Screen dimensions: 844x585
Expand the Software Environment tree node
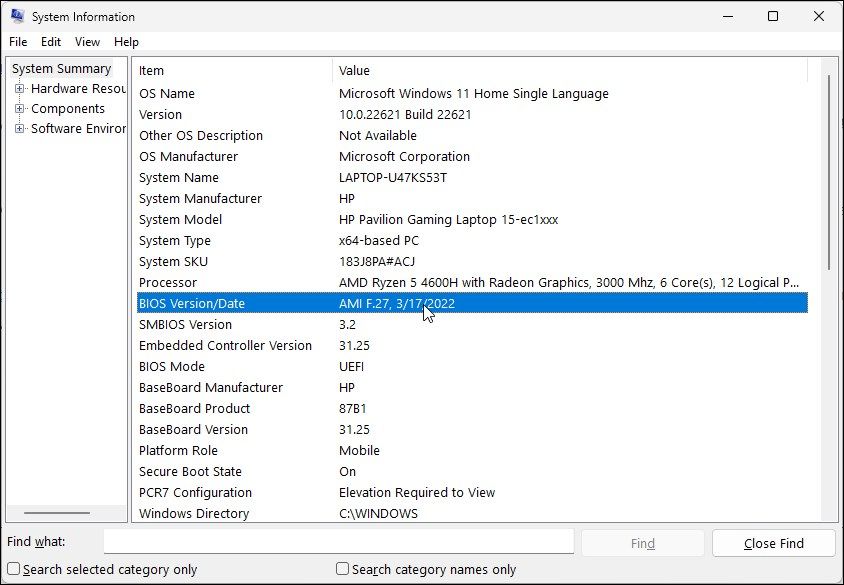pos(21,128)
